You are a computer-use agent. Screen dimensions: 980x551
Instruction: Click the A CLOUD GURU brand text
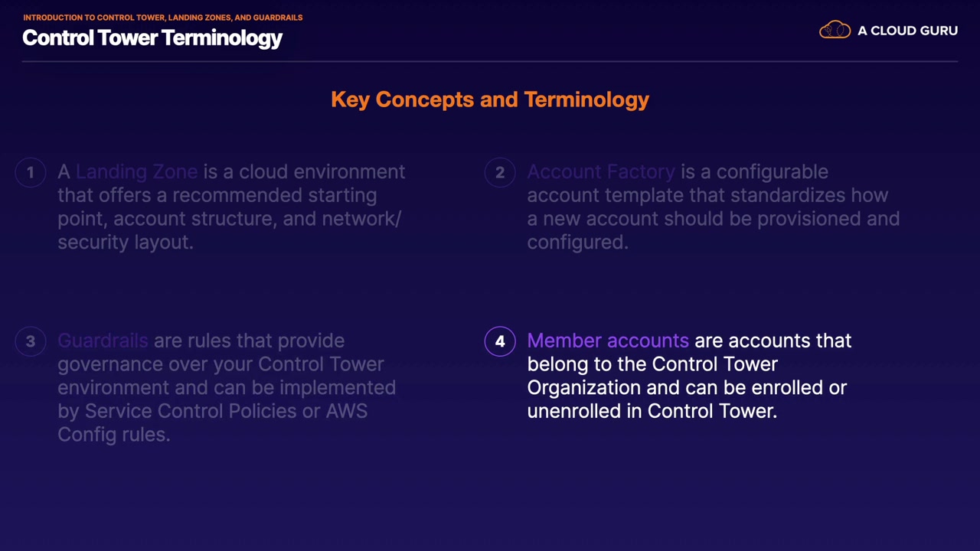pos(907,31)
